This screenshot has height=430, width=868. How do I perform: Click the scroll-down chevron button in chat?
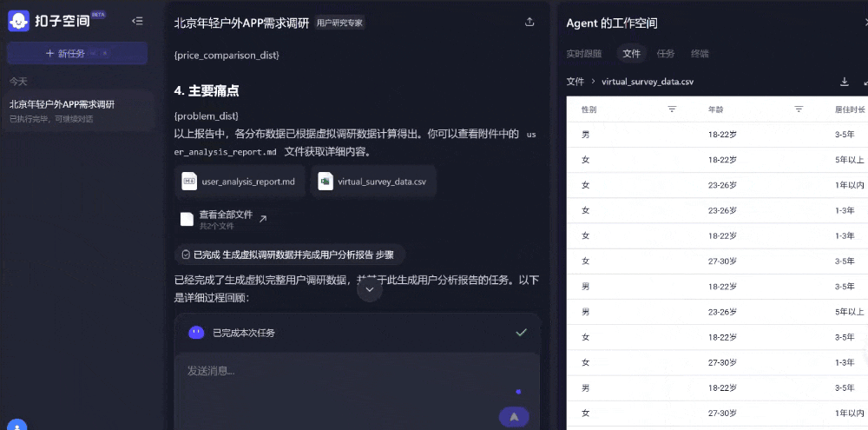tap(370, 289)
